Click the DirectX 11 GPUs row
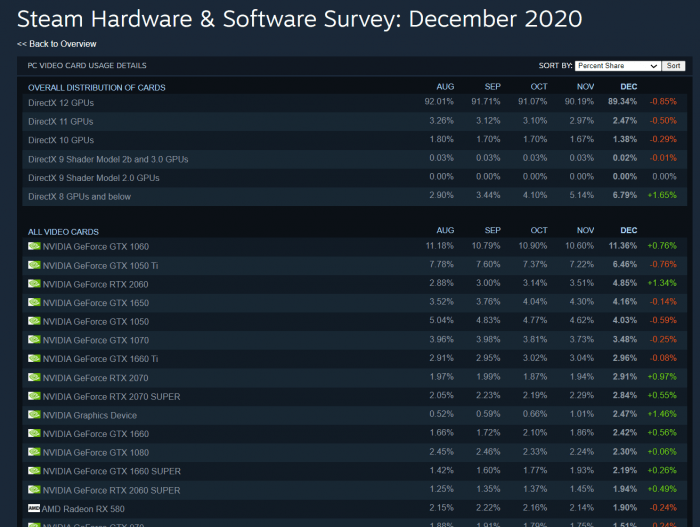700x527 pixels. [354, 121]
